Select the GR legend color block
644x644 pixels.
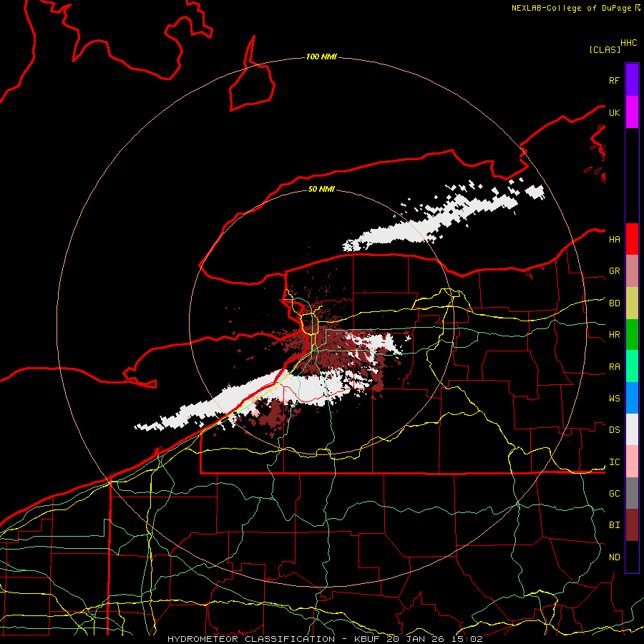click(632, 271)
